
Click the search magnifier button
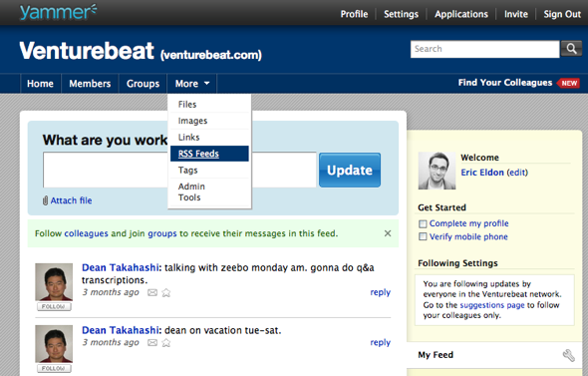[x=571, y=49]
